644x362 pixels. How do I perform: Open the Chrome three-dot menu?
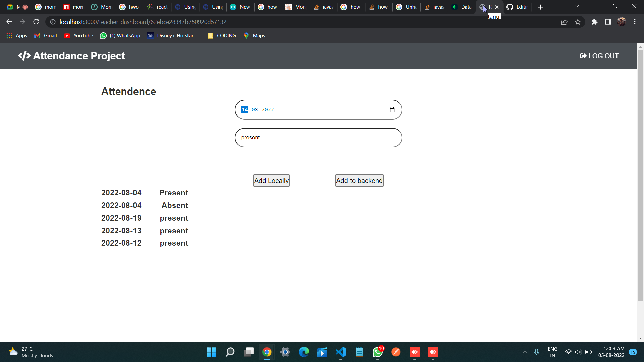point(635,22)
